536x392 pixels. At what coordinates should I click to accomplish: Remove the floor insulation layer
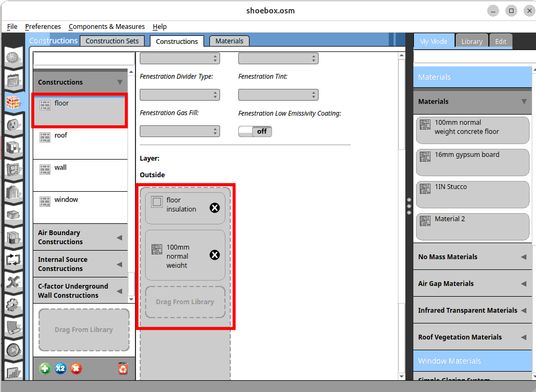pos(214,208)
